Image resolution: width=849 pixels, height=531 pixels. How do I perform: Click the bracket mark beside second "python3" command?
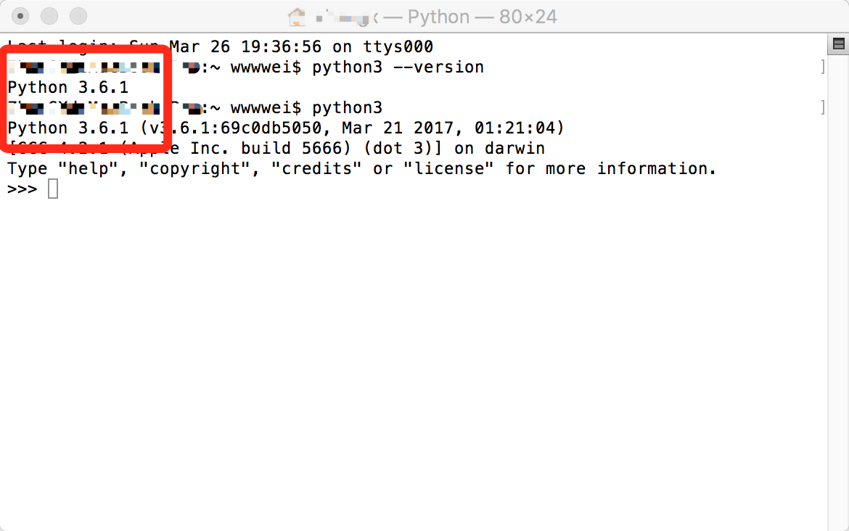(x=822, y=108)
